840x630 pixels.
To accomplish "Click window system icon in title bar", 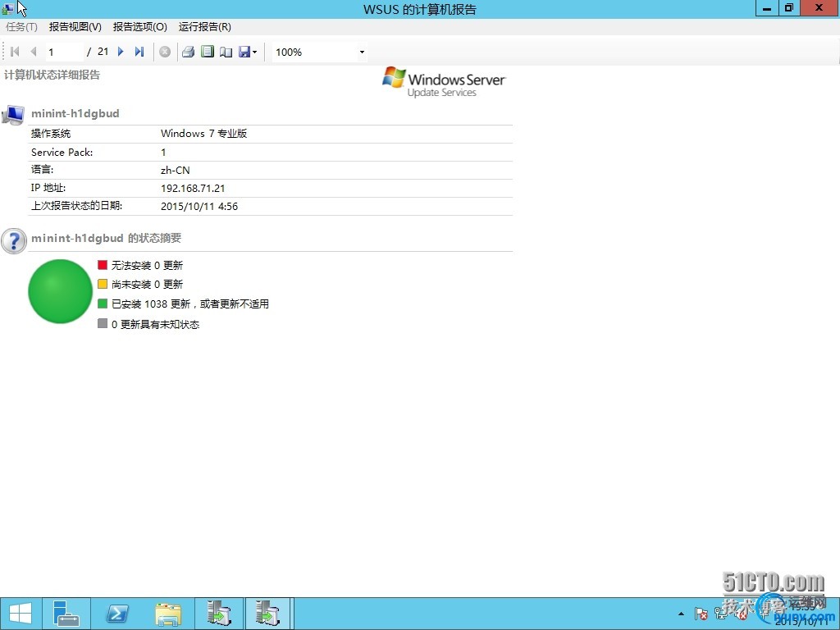I will [x=7, y=9].
